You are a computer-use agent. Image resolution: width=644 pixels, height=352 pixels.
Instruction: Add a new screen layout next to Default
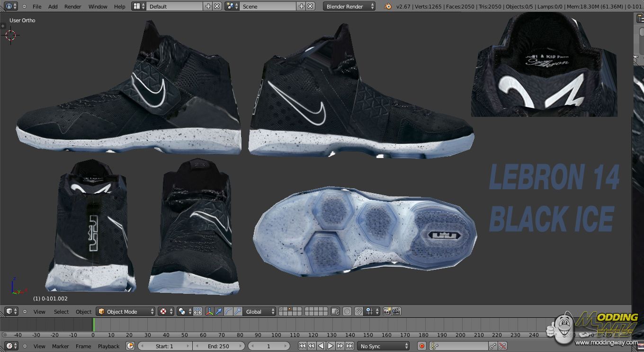[208, 6]
